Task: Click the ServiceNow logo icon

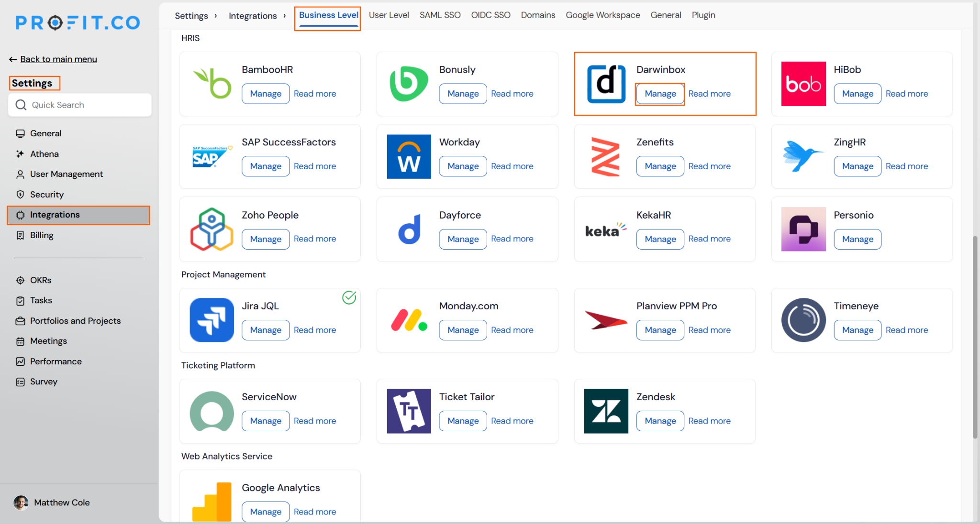Action: click(212, 411)
